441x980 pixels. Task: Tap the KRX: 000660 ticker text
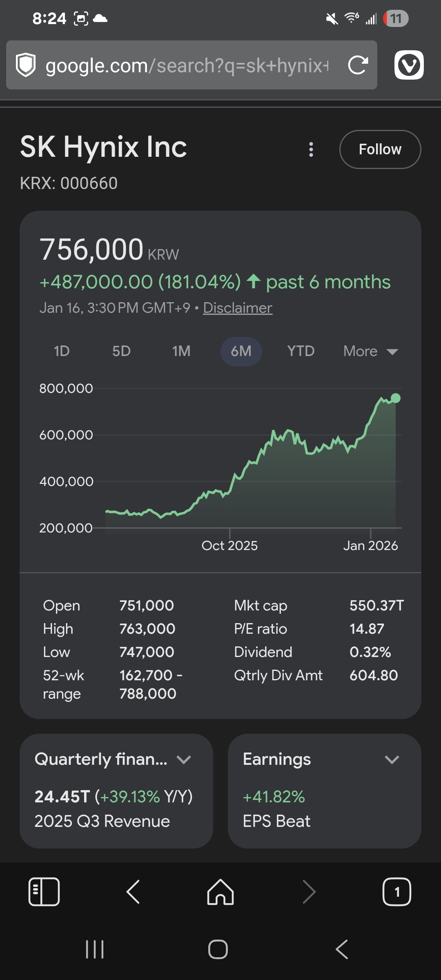click(69, 183)
